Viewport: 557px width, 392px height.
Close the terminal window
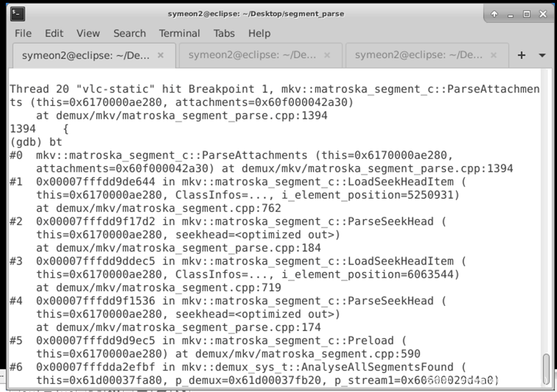542,13
